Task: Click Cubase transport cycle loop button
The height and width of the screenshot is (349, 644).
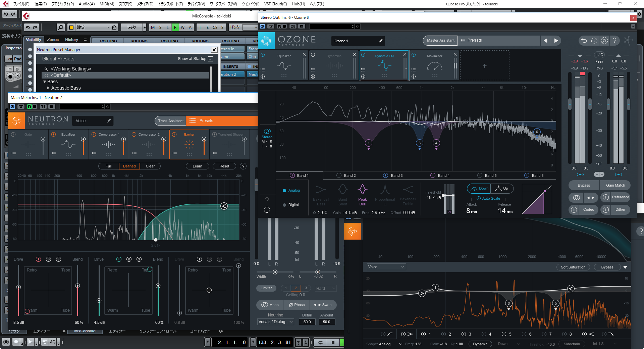Action: pos(321,342)
